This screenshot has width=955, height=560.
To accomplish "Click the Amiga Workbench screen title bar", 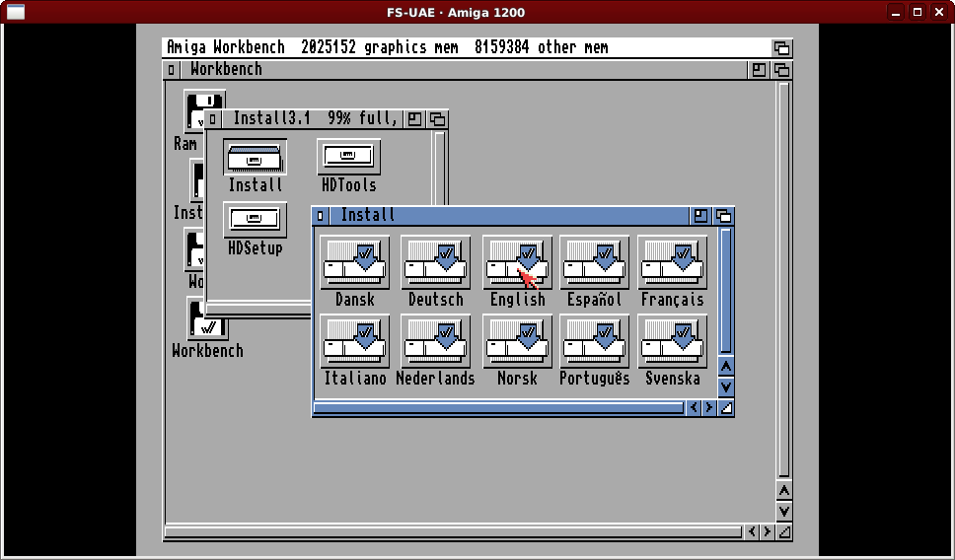I will click(467, 47).
